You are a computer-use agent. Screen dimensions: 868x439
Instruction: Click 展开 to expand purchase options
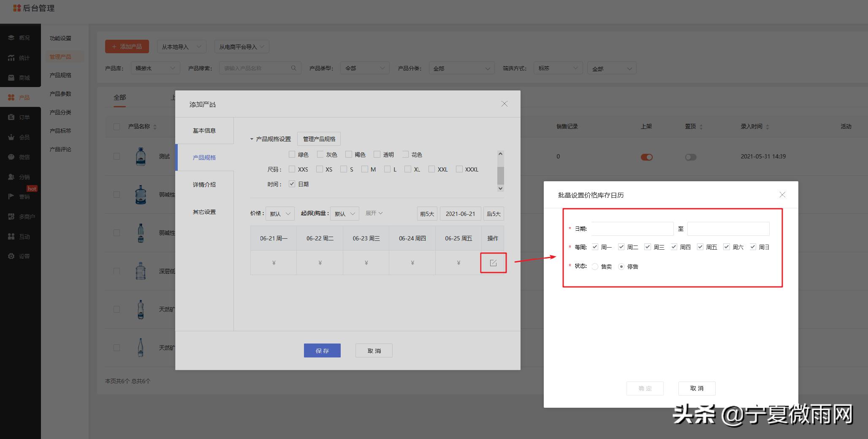374,213
